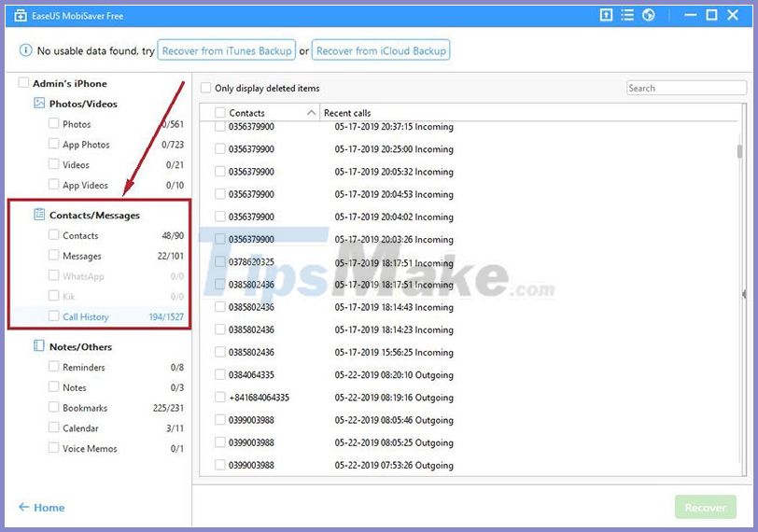Tick checkbox for call at 20:25:00 Incoming
Viewport: 758px width, 532px height.
coord(220,148)
